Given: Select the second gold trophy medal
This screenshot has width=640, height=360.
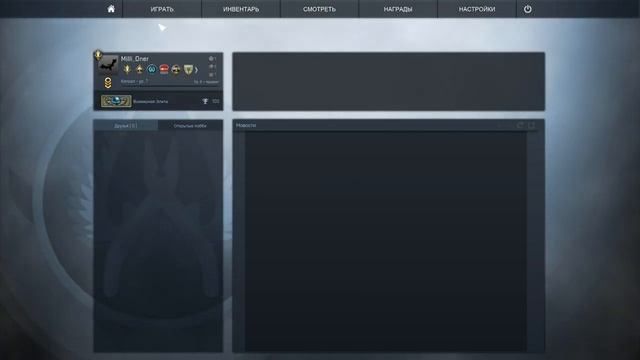Looking at the screenshot, I should (x=140, y=69).
